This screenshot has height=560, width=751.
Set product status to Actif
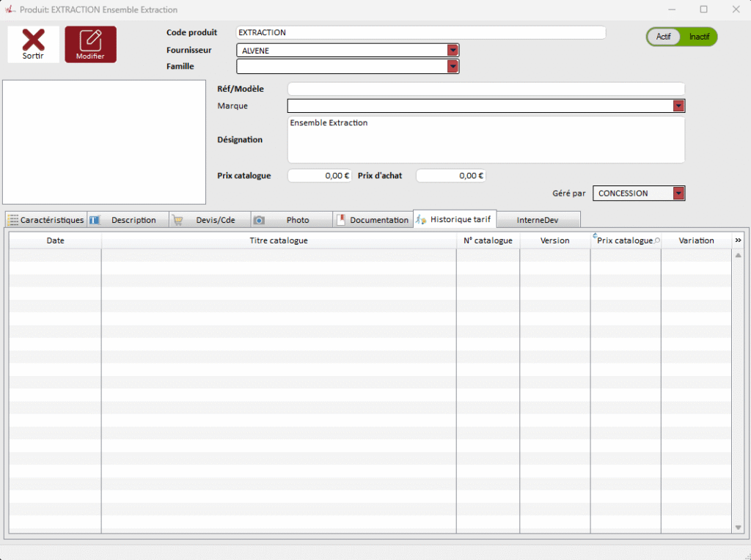(x=663, y=37)
